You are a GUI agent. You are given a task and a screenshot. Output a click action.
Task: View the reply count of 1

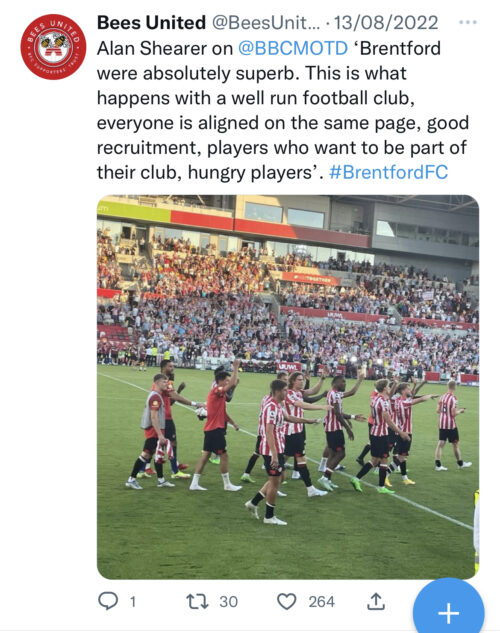click(x=132, y=602)
